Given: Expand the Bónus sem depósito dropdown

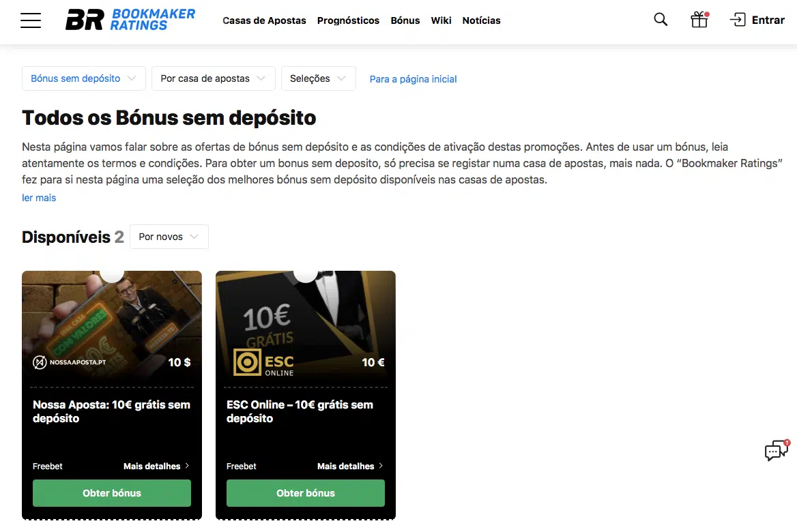Looking at the screenshot, I should click(x=84, y=78).
